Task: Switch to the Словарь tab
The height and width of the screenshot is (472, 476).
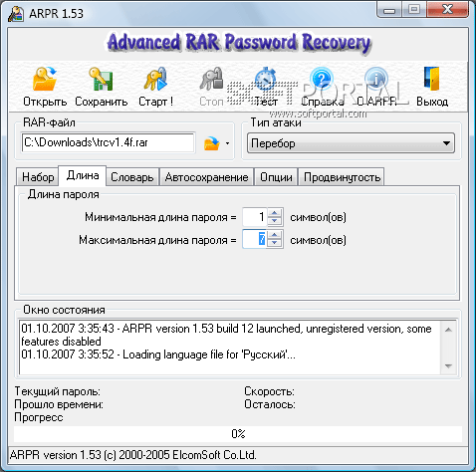Action: (132, 177)
